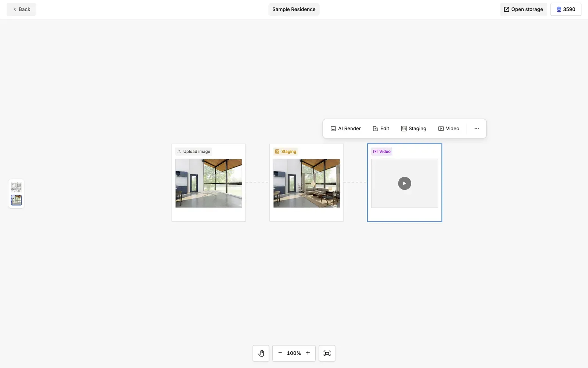Click the 100% zoom level value
This screenshot has width=588, height=368.
[x=294, y=353]
